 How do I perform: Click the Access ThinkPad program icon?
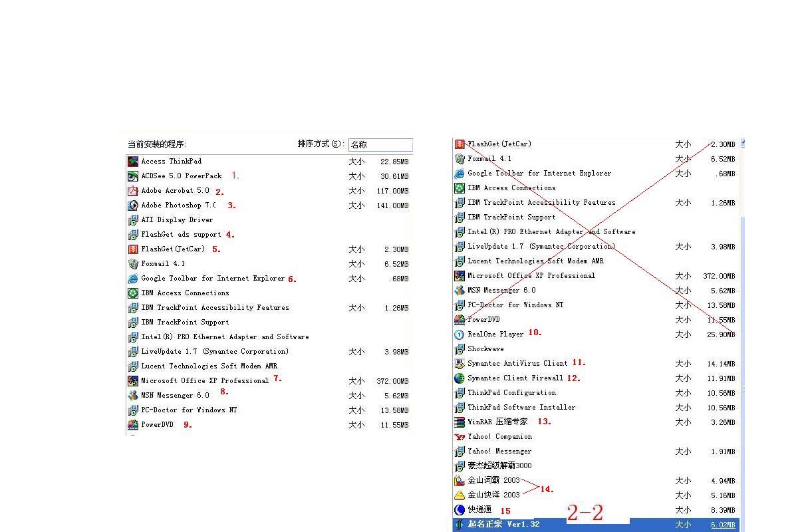[x=133, y=161]
